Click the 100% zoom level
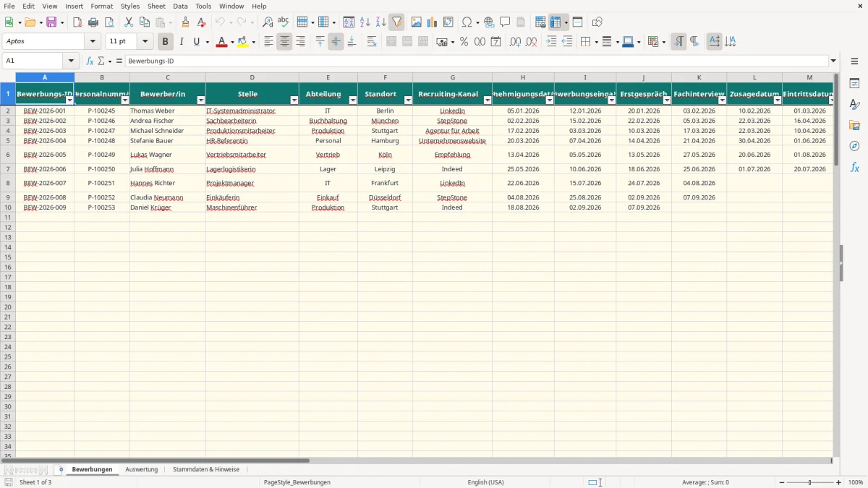Viewport: 868px width, 488px height. click(856, 482)
